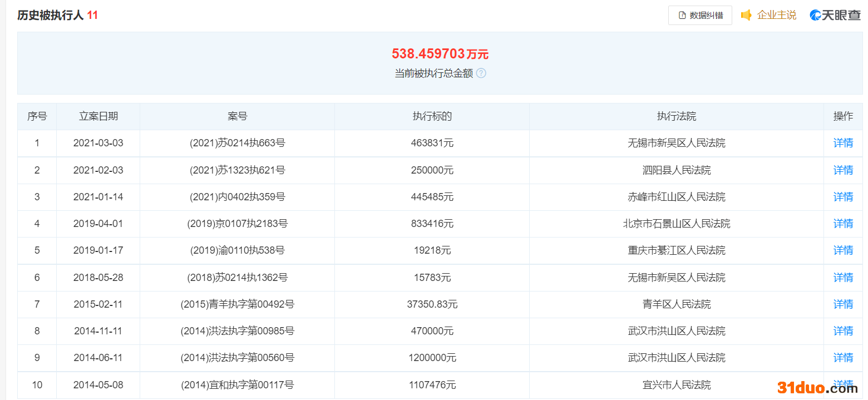Open 详情 for the 青羊区人民法院 row

843,304
